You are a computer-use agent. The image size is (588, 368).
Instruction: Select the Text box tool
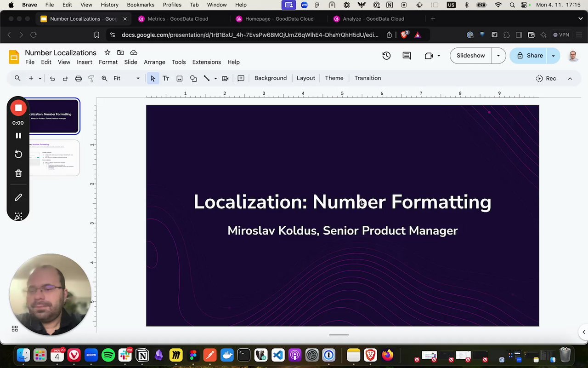pyautogui.click(x=166, y=79)
